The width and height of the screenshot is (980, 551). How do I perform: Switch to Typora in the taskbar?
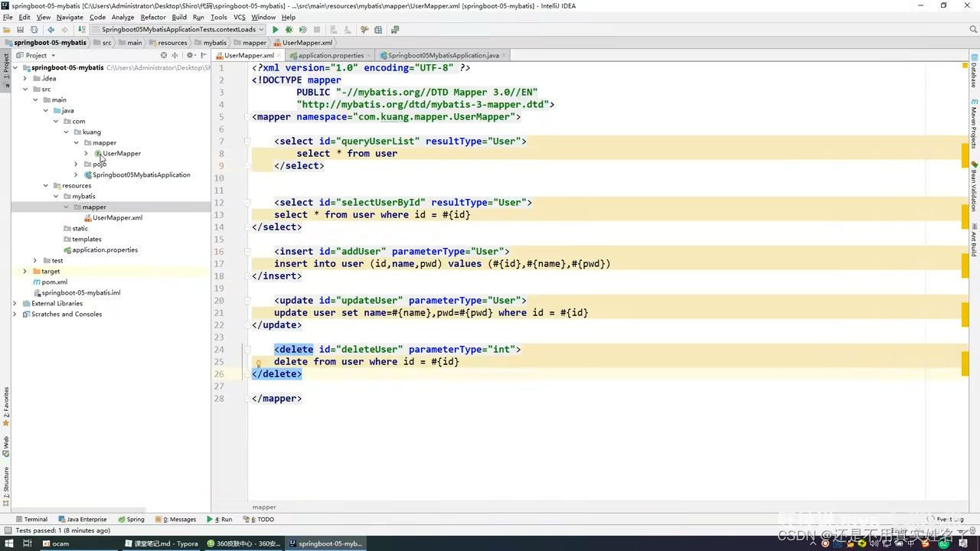163,543
